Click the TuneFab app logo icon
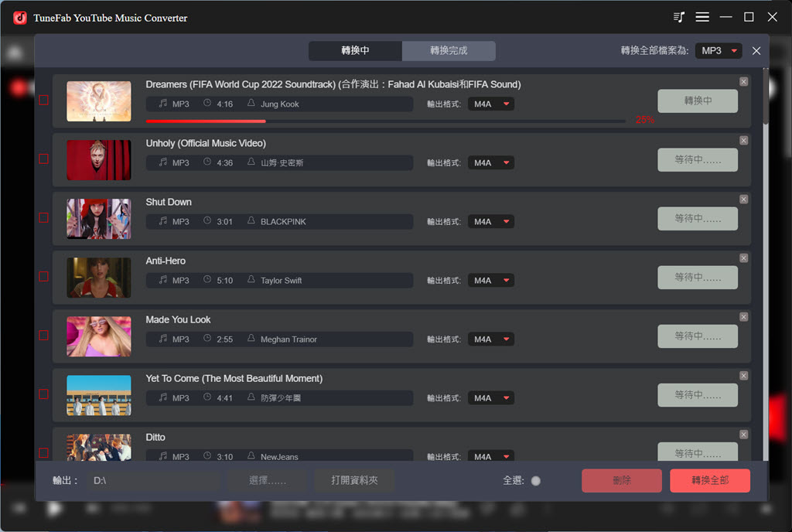This screenshot has height=532, width=792. pos(19,18)
